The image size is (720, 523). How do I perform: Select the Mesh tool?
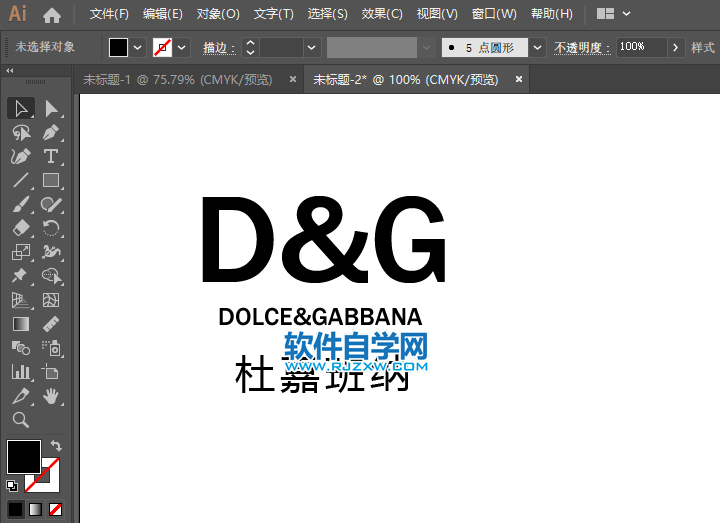(x=51, y=300)
